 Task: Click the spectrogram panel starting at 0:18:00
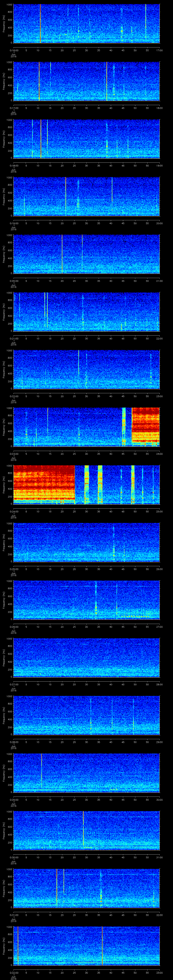(x=86, y=139)
